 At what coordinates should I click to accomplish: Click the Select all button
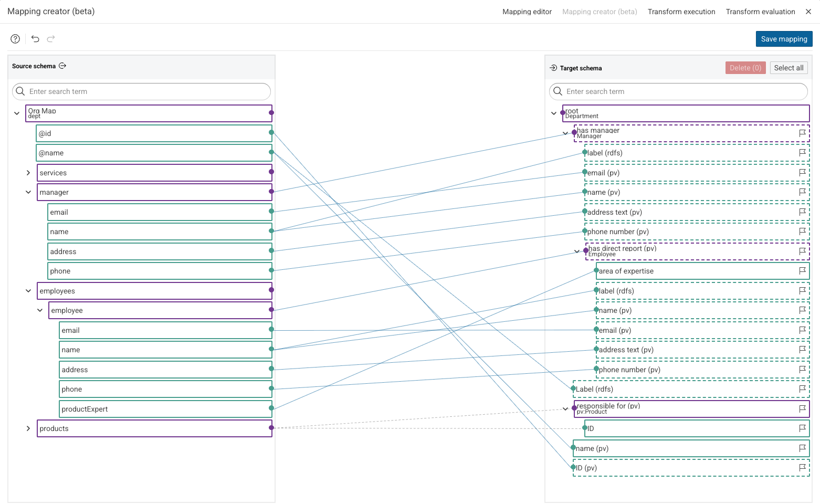[789, 68]
